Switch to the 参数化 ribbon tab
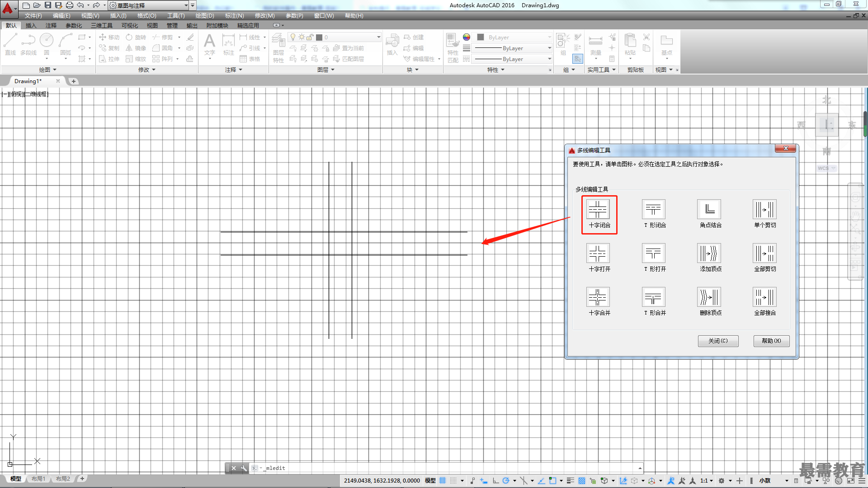This screenshot has width=868, height=488. pos(74,26)
